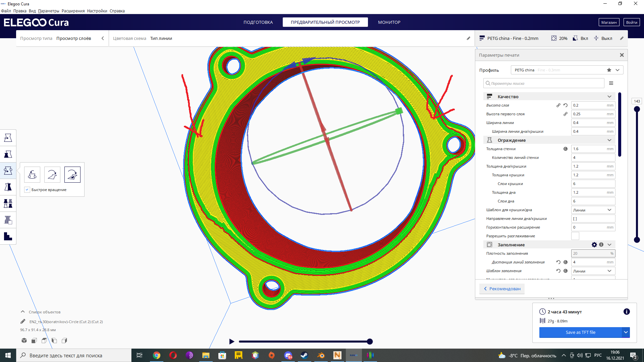Open the Профиль dropdown selector

tap(567, 70)
